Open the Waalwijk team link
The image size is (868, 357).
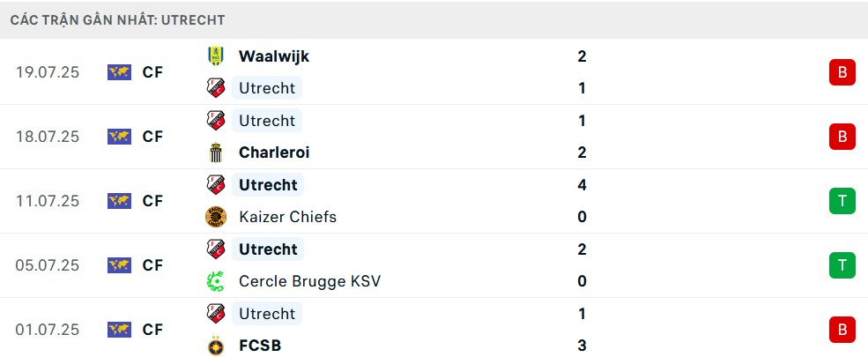[x=274, y=56]
